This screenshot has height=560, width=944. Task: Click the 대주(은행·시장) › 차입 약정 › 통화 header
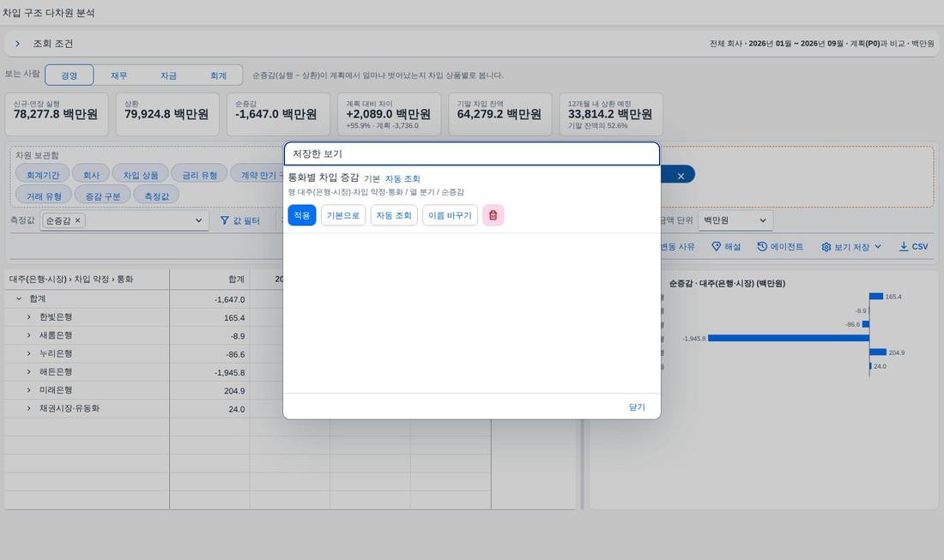click(88, 279)
